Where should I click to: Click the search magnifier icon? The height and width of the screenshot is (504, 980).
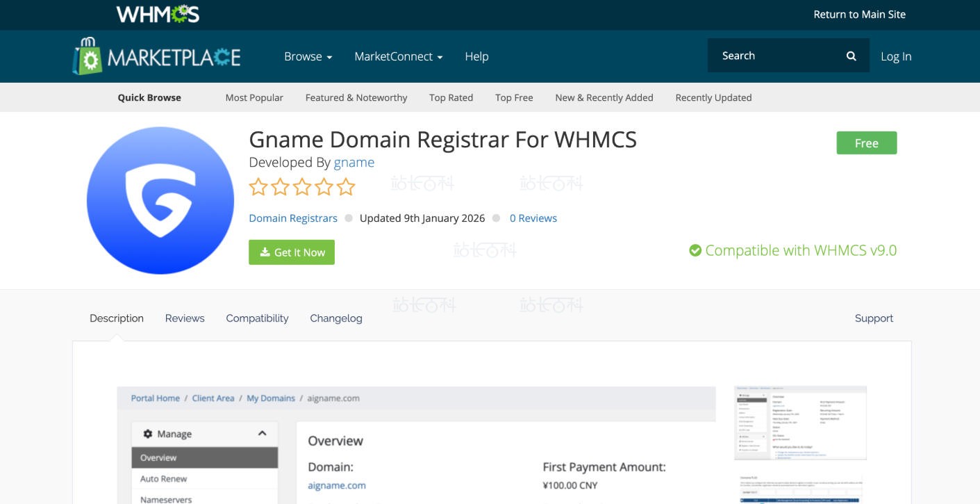click(851, 56)
